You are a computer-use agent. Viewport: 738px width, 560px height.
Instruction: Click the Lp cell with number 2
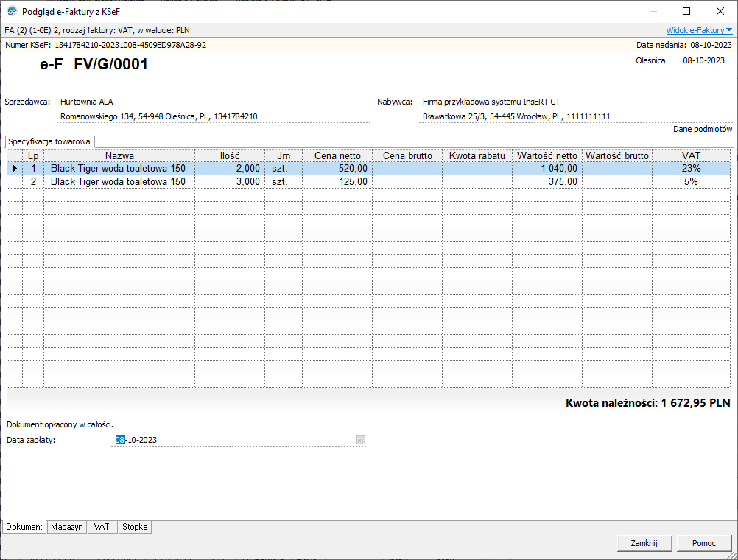pos(33,181)
